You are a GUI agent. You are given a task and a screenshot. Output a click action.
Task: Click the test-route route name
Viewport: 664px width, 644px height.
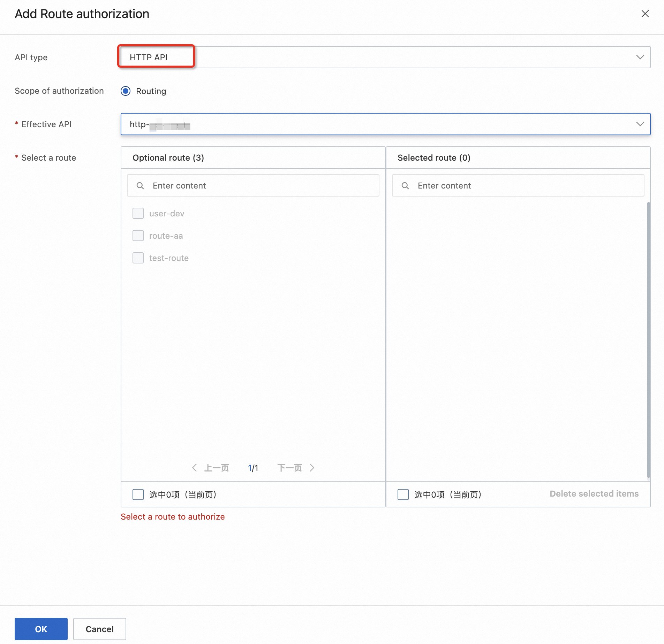(x=169, y=258)
